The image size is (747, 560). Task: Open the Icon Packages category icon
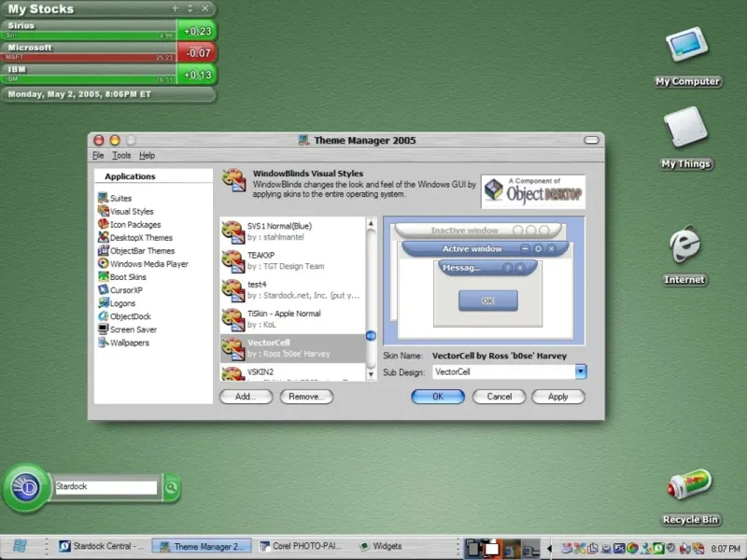point(103,224)
